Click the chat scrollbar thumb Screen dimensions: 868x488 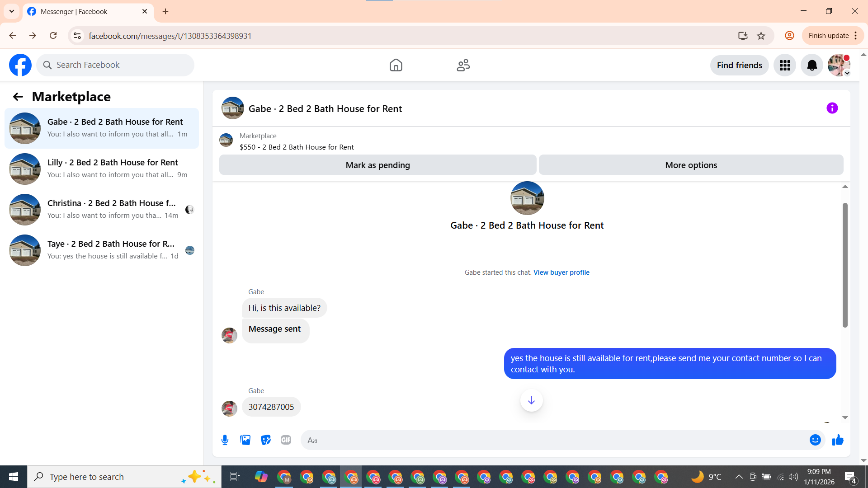845,265
